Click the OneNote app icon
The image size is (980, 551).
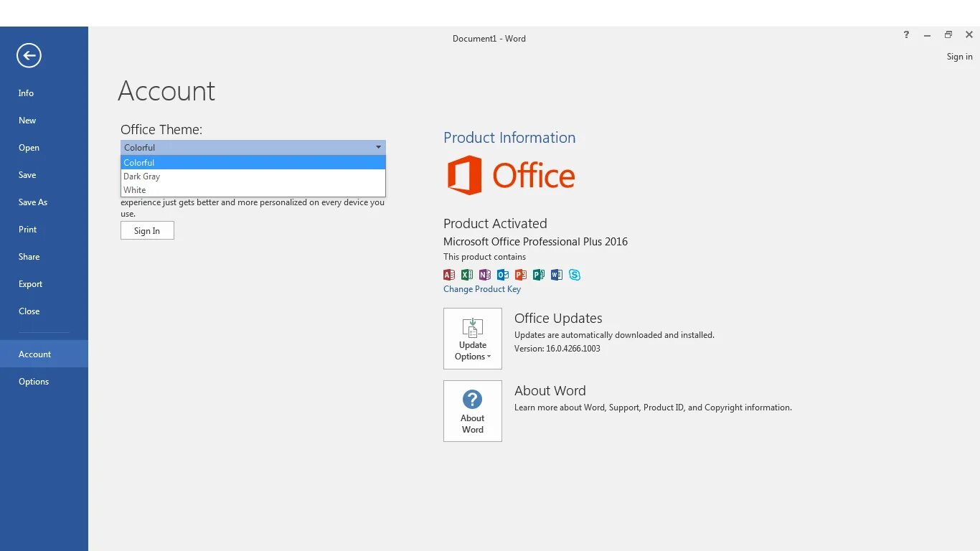[485, 275]
